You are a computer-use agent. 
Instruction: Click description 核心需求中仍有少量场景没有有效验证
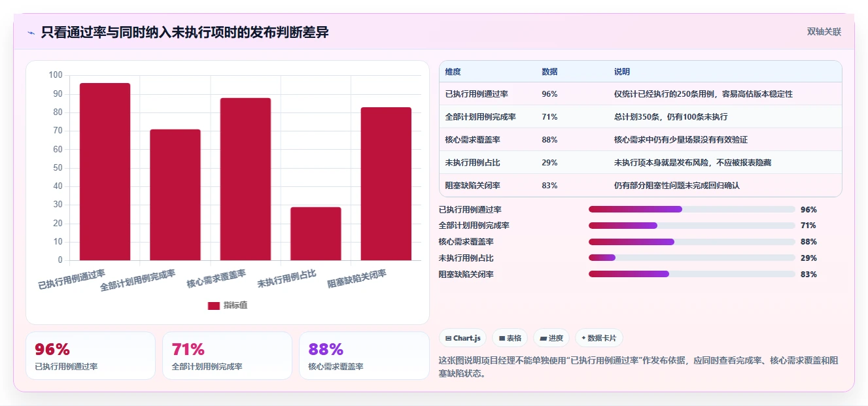point(680,140)
